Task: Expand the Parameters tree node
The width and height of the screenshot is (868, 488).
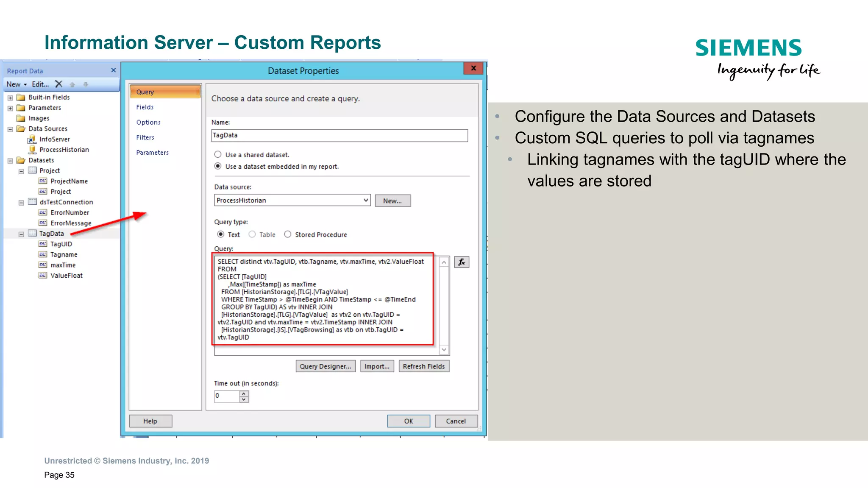Action: (10, 108)
